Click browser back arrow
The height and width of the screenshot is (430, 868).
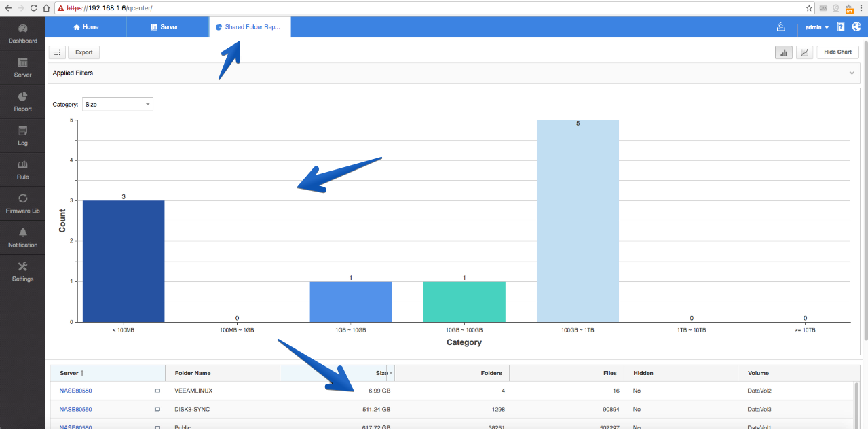[7, 8]
